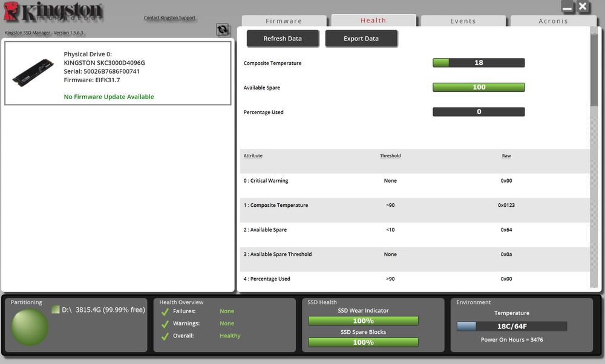Click the Overall health checkmark icon
The height and width of the screenshot is (364, 605).
[165, 336]
